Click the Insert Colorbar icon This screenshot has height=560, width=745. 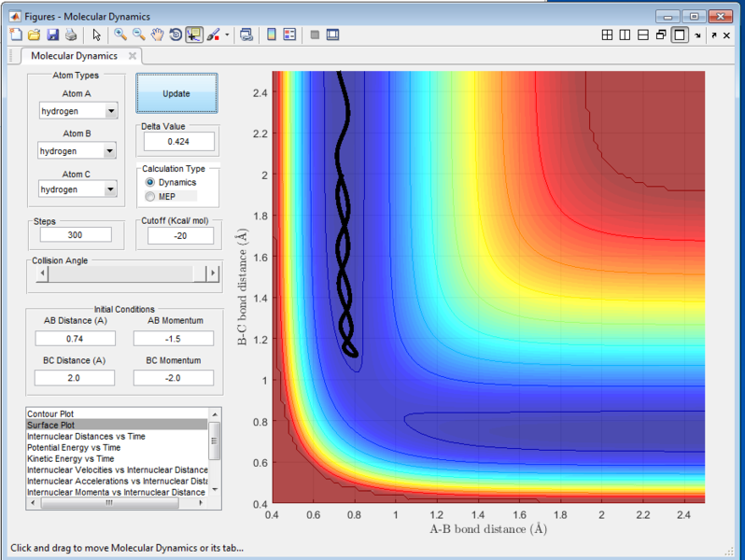coord(272,35)
